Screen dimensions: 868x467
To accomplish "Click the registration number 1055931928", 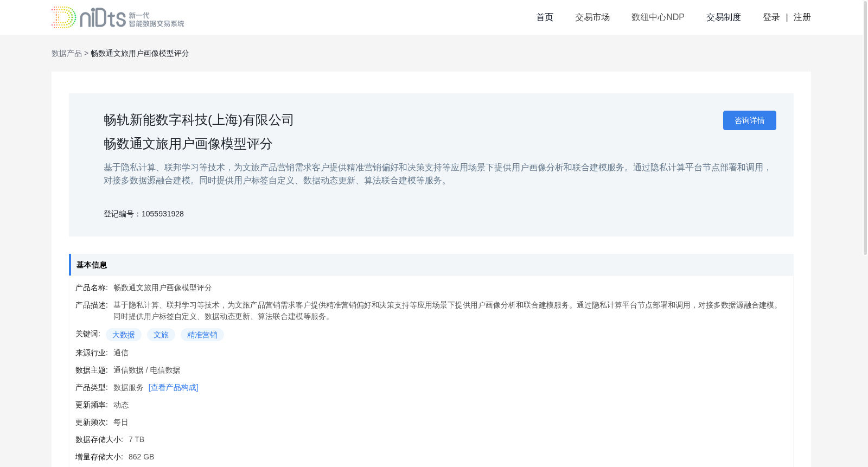I will [163, 214].
